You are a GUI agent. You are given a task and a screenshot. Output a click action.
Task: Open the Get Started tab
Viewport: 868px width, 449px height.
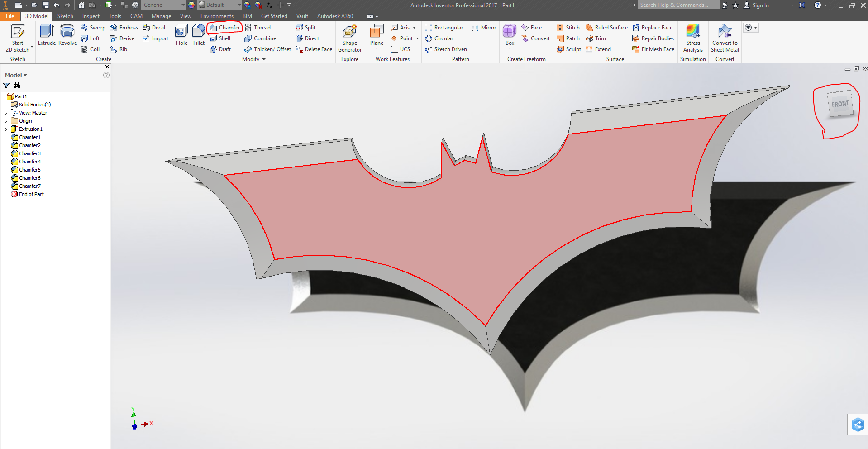click(x=274, y=16)
